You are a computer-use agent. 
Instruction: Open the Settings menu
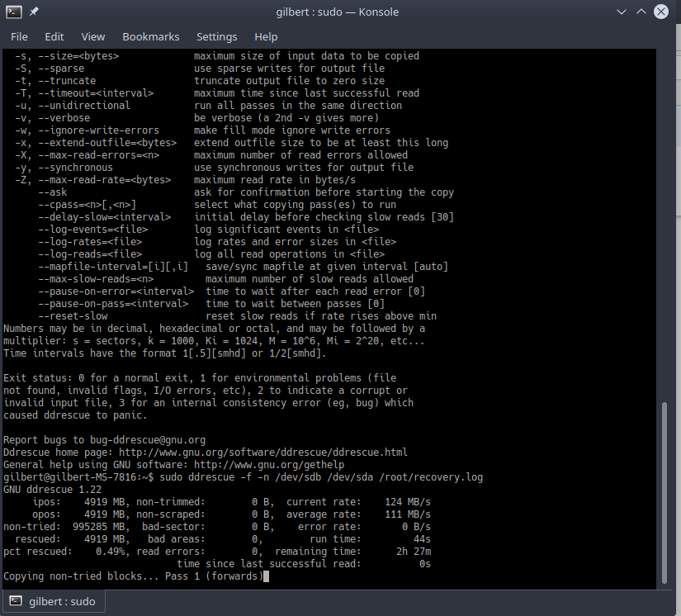tap(217, 37)
